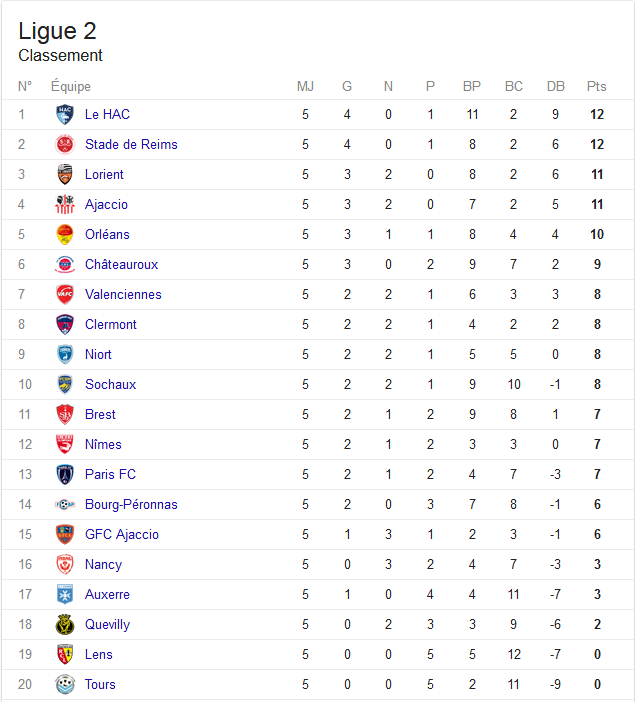Open the Sochaux team link
The width and height of the screenshot is (635, 702).
[110, 385]
